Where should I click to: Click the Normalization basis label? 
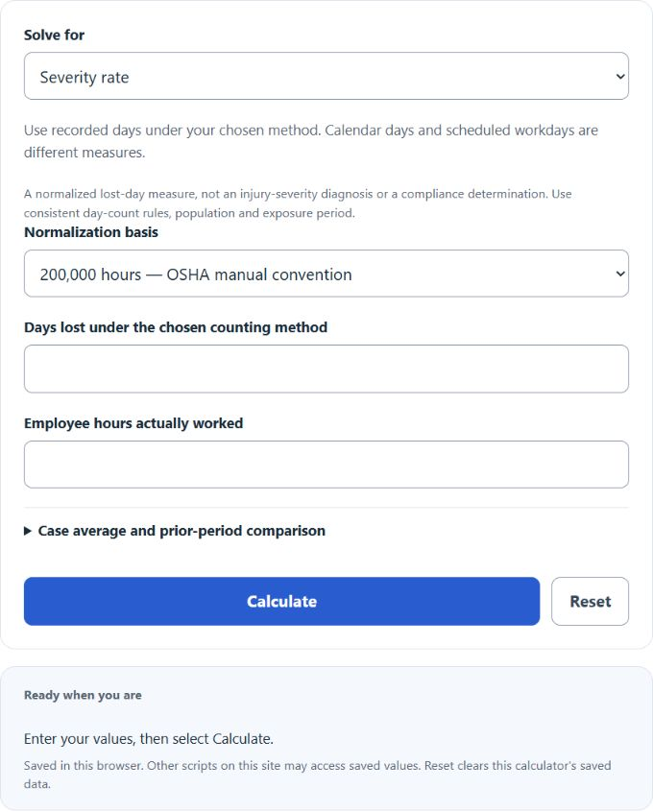coord(90,232)
